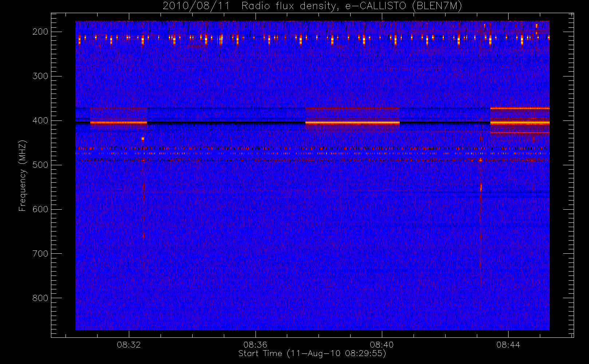The image size is (589, 364).
Task: Click the 500 frequency tick label
Action: click(40, 165)
